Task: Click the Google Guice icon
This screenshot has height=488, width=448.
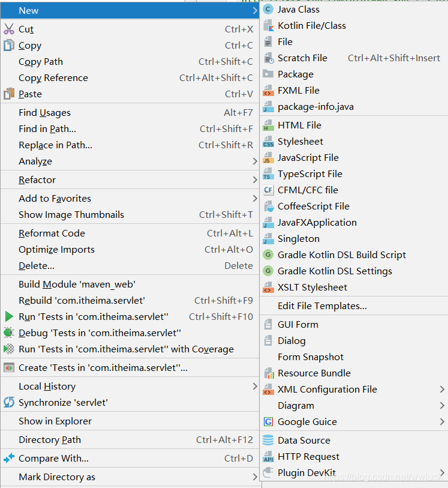Action: [268, 421]
